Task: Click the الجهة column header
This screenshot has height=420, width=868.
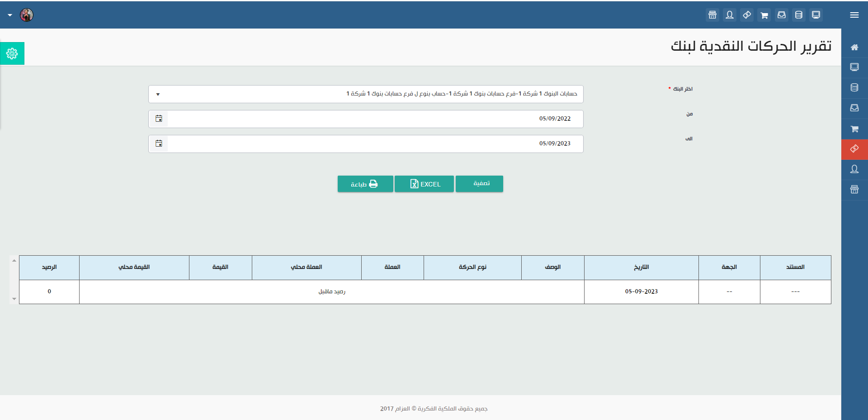Action: pos(729,267)
